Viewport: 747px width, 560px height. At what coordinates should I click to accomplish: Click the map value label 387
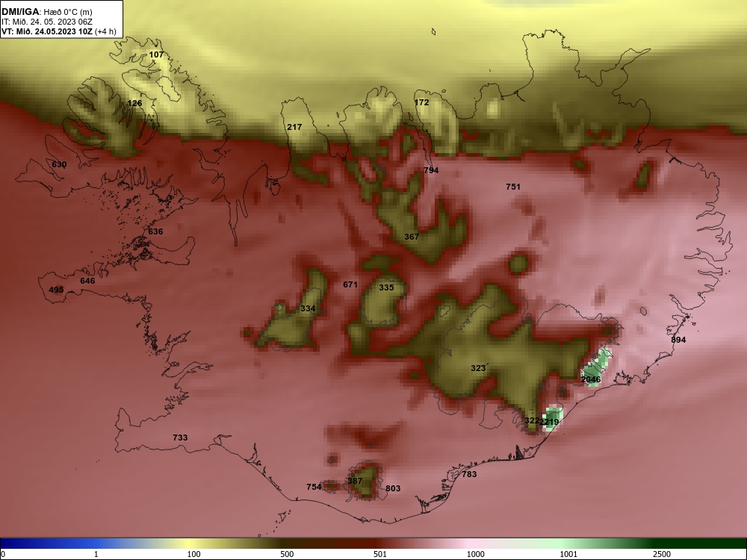click(x=355, y=481)
